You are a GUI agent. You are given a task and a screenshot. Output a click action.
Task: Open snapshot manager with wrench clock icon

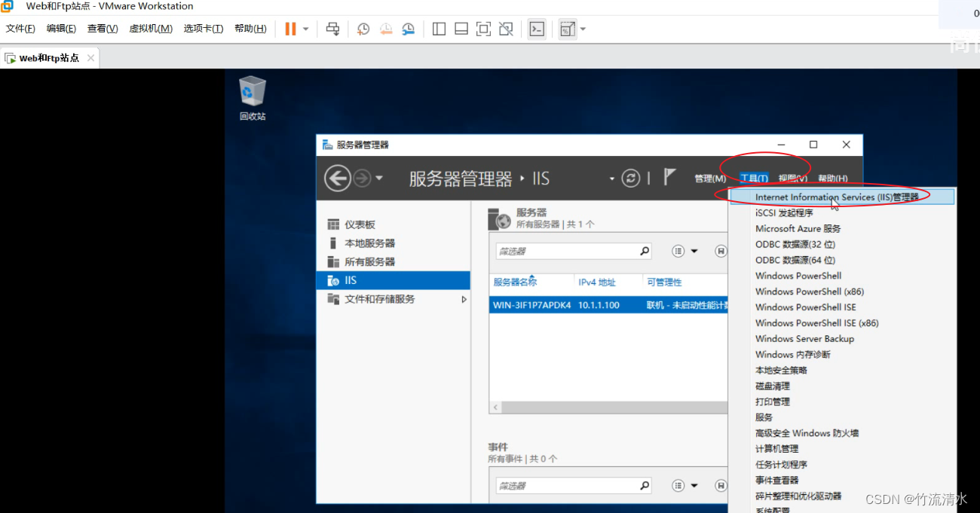point(408,29)
